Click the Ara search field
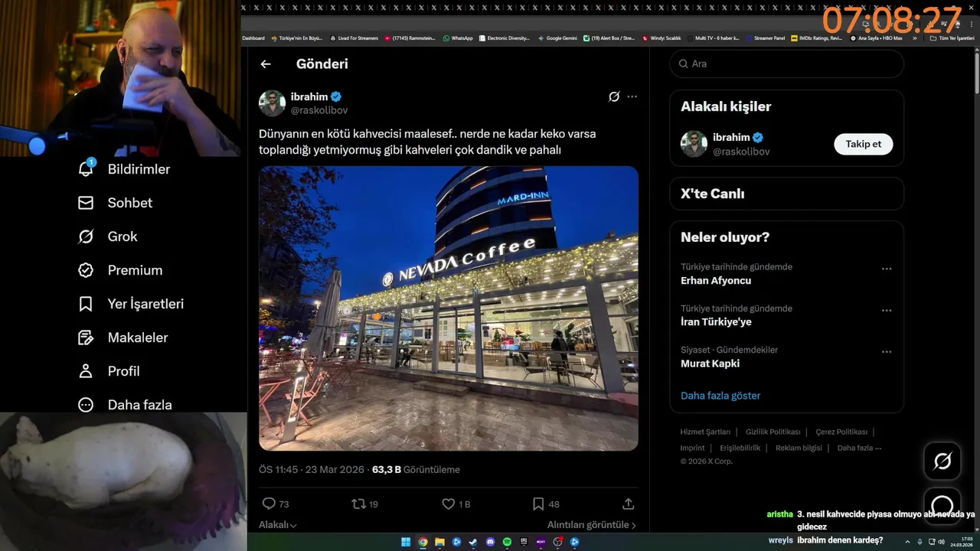Viewport: 980px width, 551px height. 787,64
